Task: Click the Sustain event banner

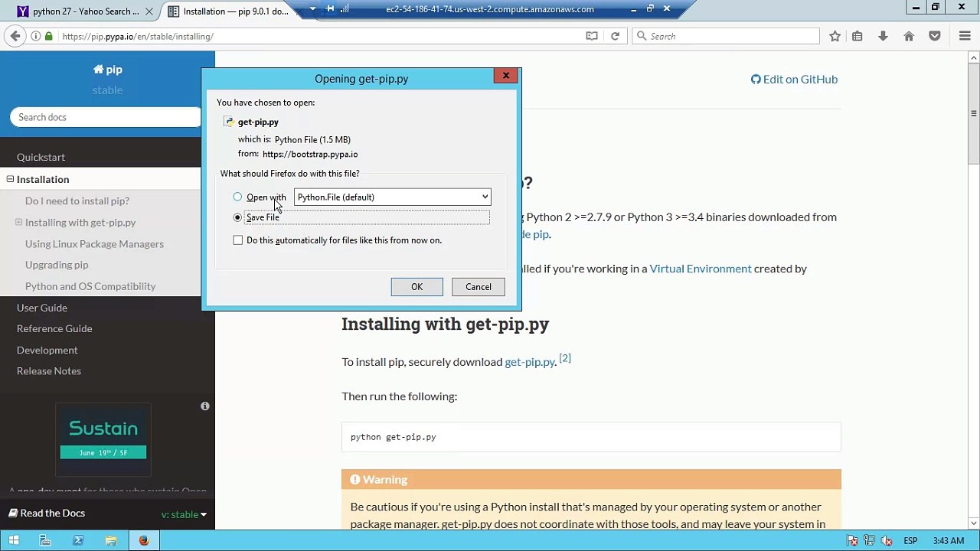Action: (x=103, y=439)
